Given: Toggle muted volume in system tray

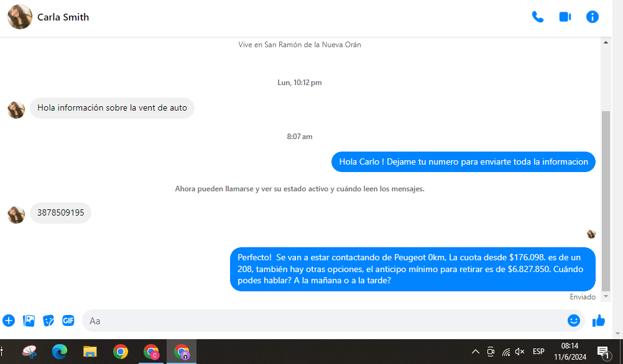Looking at the screenshot, I should tap(520, 352).
